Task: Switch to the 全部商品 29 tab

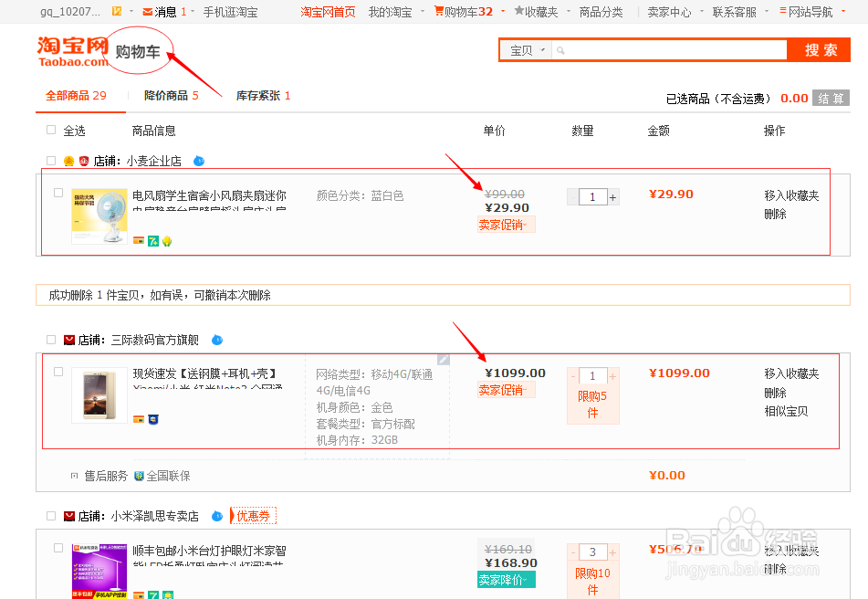Action: pos(76,96)
